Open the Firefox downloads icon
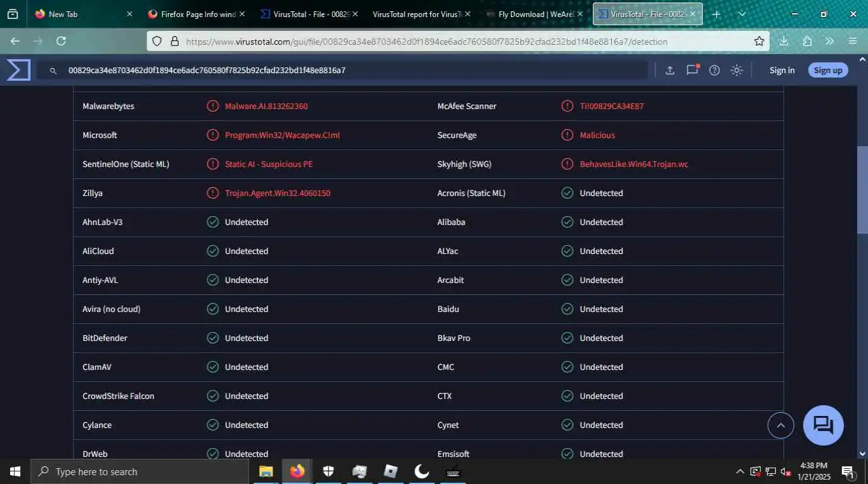 coord(783,41)
